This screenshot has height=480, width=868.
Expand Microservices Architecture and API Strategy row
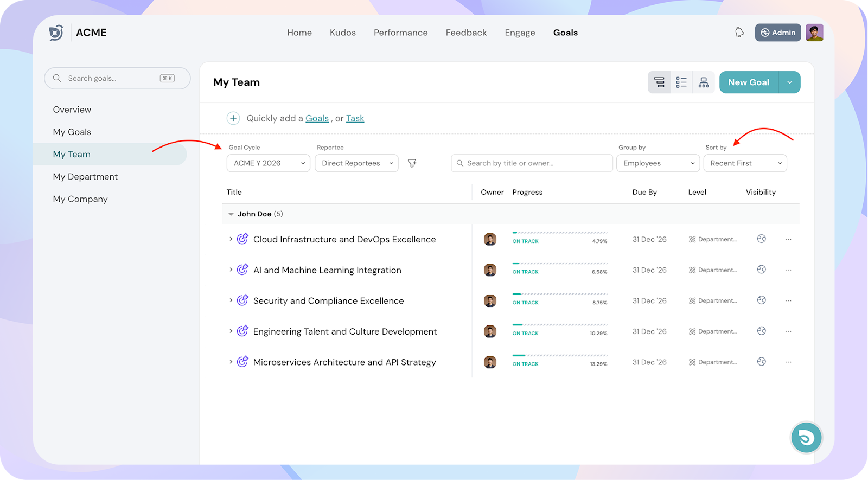(x=231, y=362)
